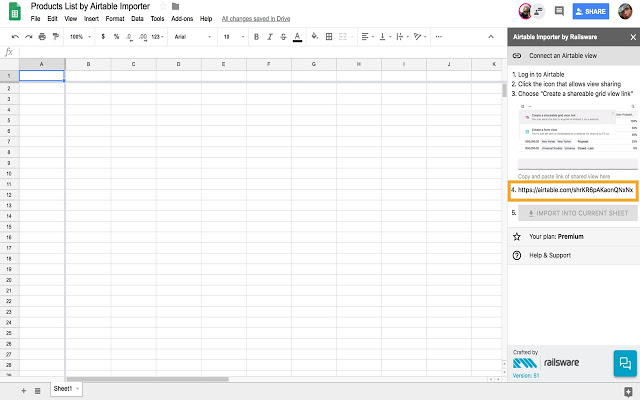Print the spreadsheet via printer icon
Screen dimensions: 640x400
[x=42, y=37]
